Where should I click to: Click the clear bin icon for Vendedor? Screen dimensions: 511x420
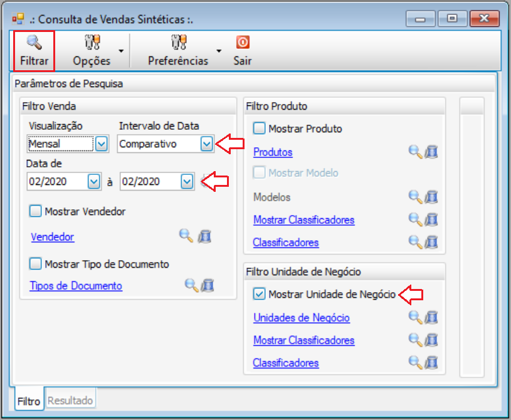click(x=205, y=236)
